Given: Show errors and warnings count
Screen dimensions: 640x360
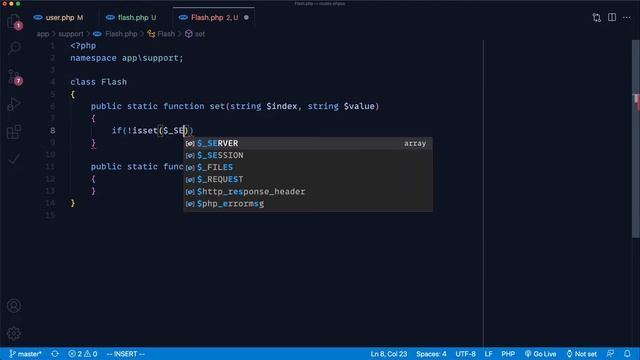Looking at the screenshot, I should pyautogui.click(x=83, y=354).
